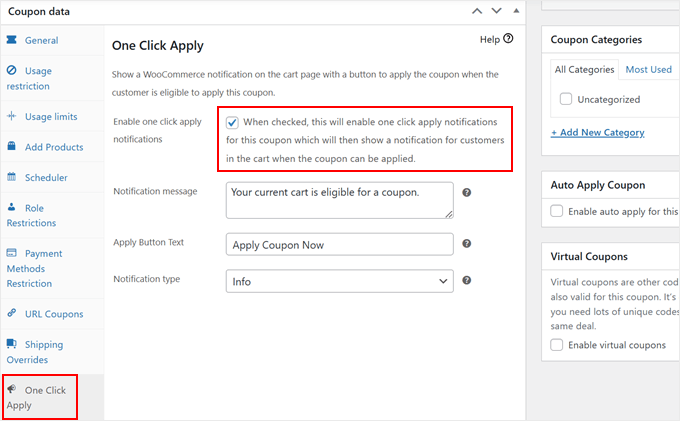680x421 pixels.
Task: Click the One Click Apply megaphone icon
Action: 12,389
